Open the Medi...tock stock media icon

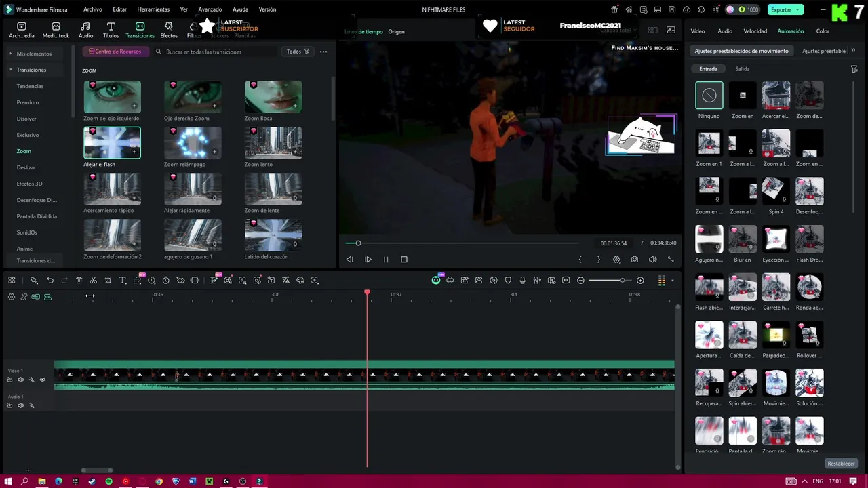coord(56,30)
